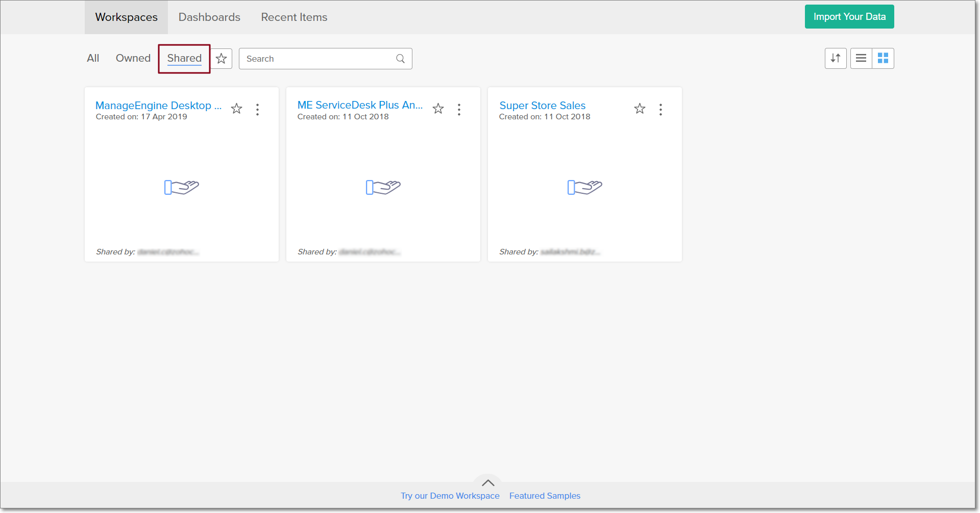Open the ManageEngine Desktop workspace
980x513 pixels.
(x=158, y=106)
